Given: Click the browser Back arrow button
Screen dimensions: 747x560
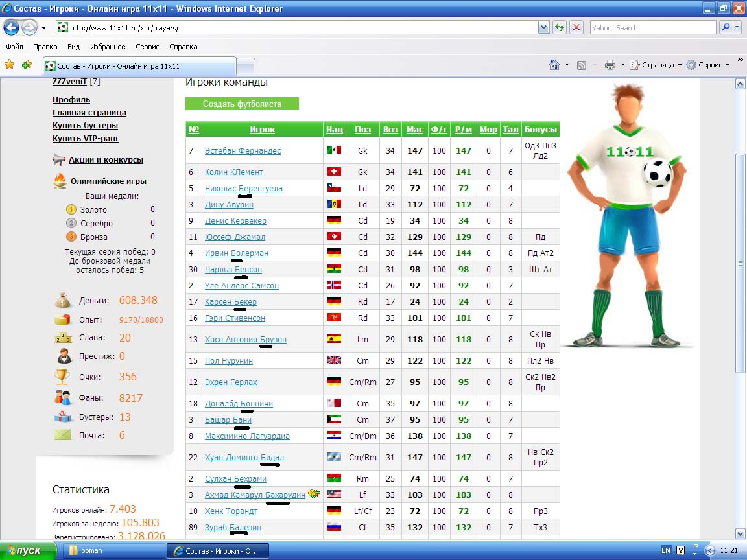Looking at the screenshot, I should [x=11, y=28].
